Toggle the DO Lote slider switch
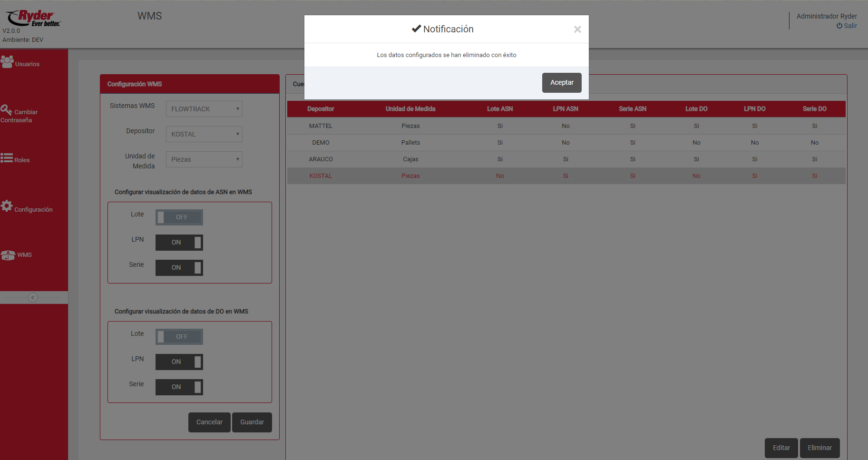 179,337
